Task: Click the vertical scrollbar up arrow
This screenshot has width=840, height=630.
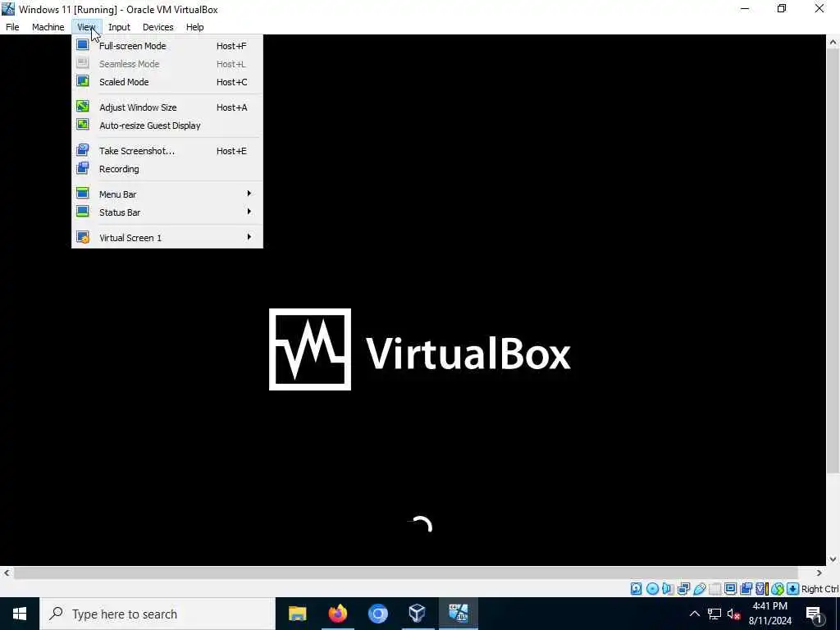Action: 833,42
